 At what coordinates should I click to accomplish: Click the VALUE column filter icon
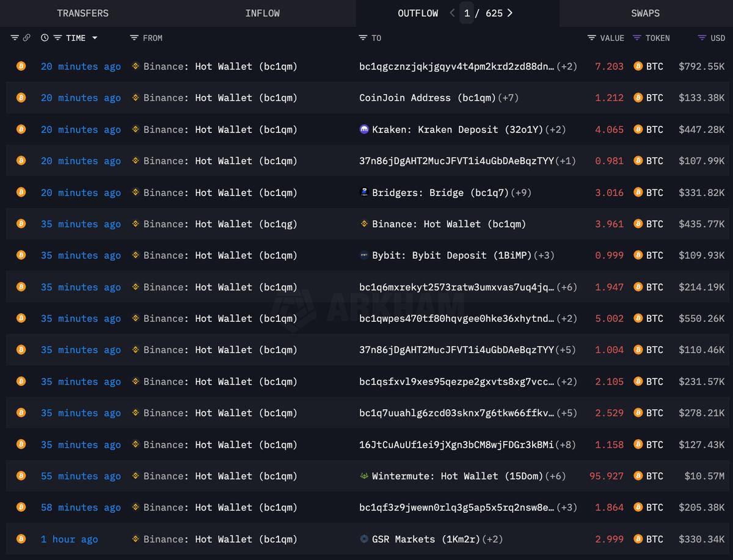(x=590, y=38)
